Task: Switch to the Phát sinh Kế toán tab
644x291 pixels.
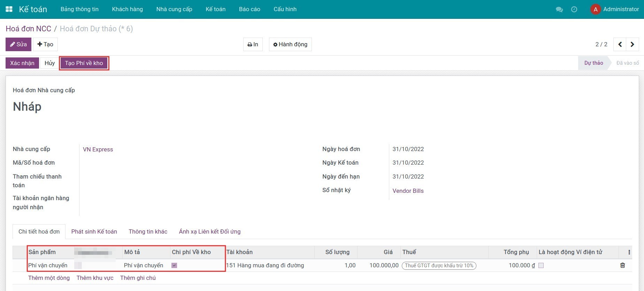Action: point(94,231)
